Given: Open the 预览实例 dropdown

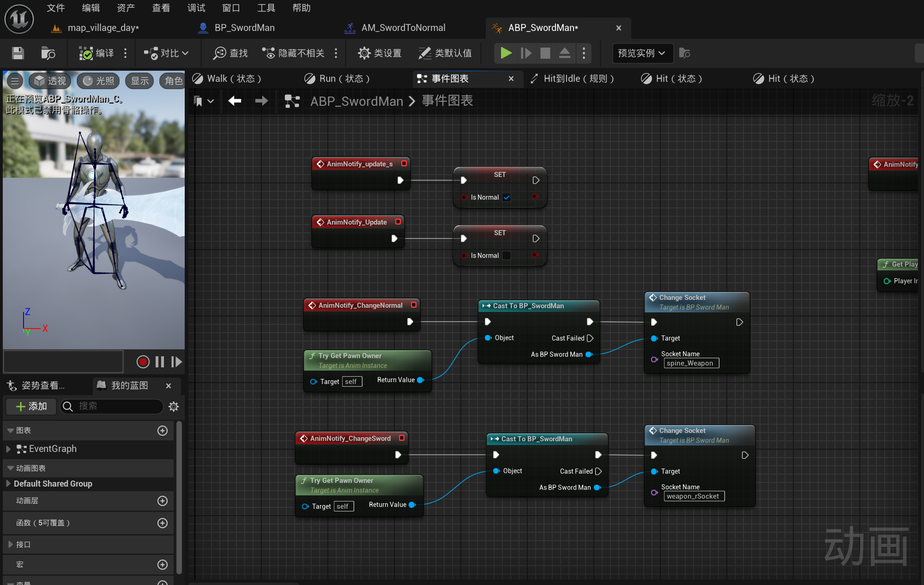Looking at the screenshot, I should pyautogui.click(x=641, y=53).
